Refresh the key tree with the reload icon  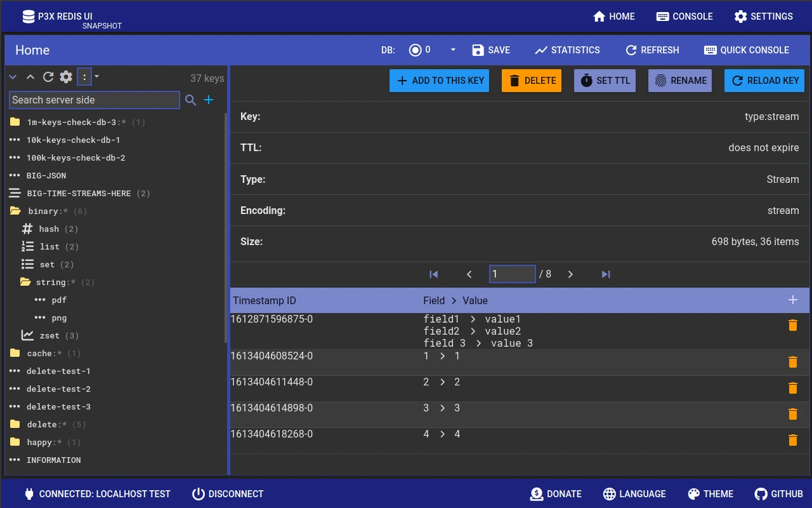point(48,76)
